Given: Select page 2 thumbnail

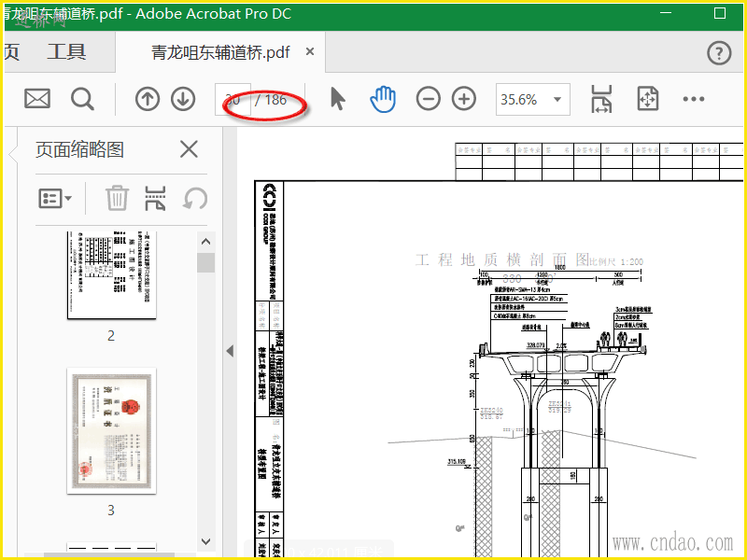Looking at the screenshot, I should (112, 275).
